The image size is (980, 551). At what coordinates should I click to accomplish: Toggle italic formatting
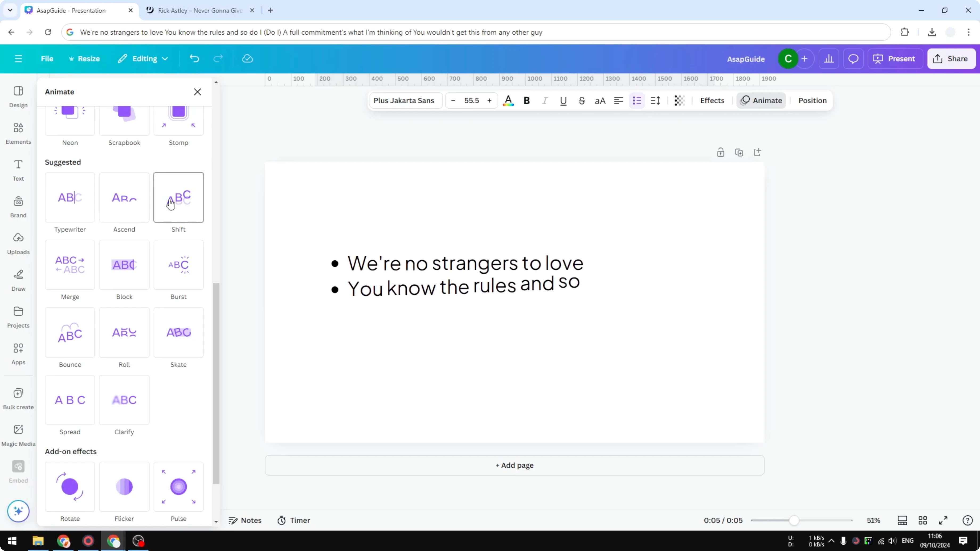click(545, 101)
